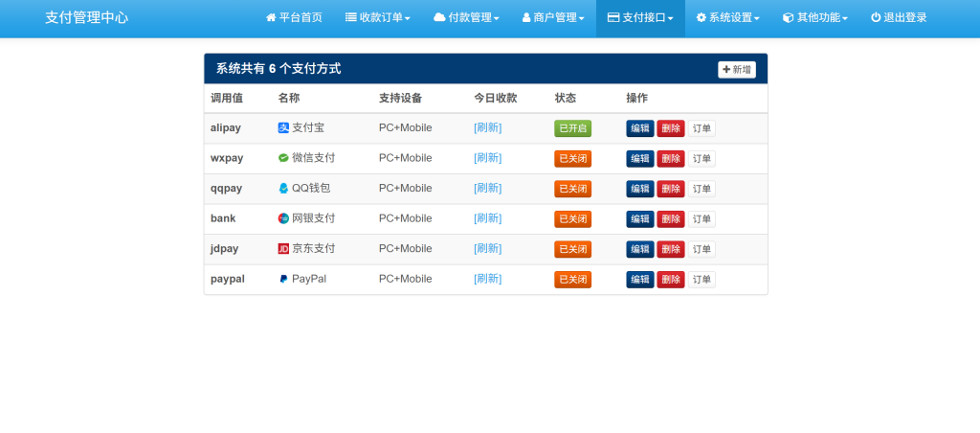Viewport: 980px width, 433px height.
Task: Edit the wxpay payment method
Action: [x=640, y=159]
